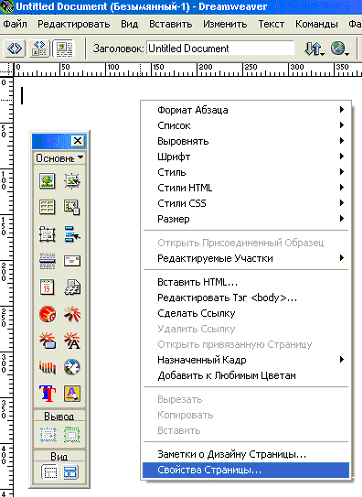Click greyed Копировать in context menu
This screenshot has height=497, width=362.
246,415
